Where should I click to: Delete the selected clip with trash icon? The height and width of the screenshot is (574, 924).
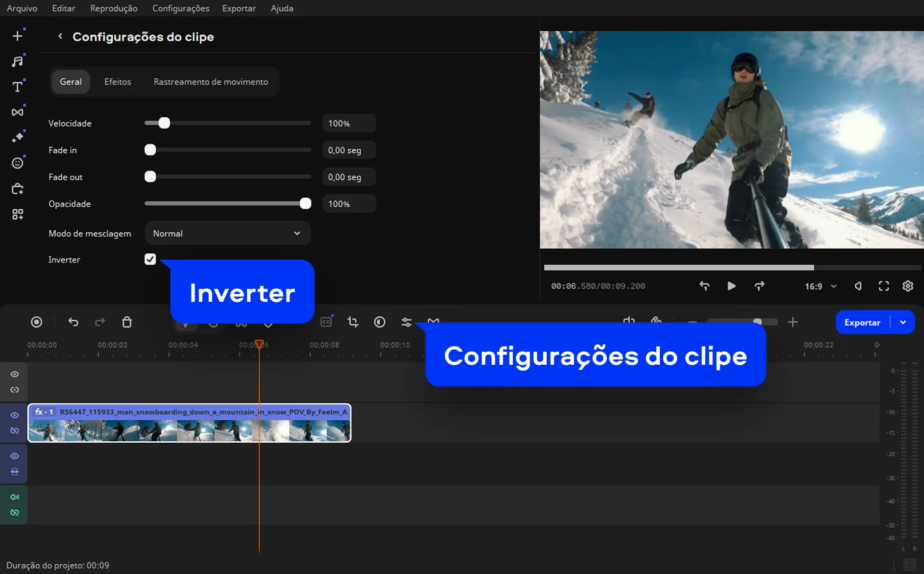127,322
